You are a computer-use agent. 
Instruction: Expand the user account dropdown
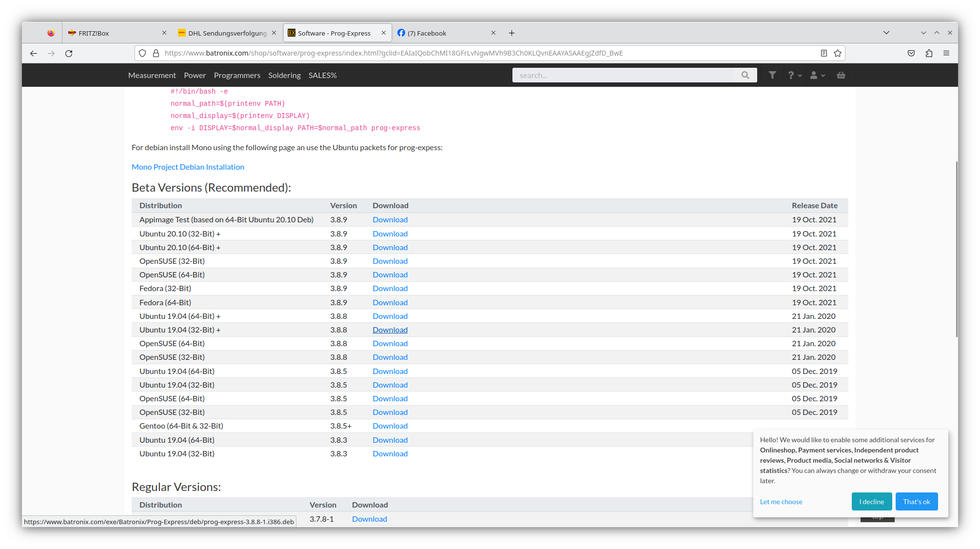click(x=817, y=76)
